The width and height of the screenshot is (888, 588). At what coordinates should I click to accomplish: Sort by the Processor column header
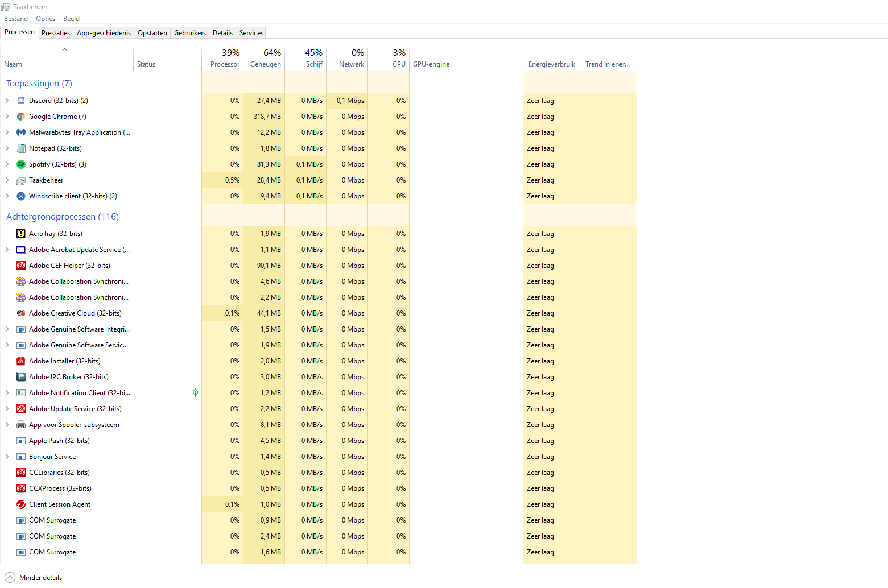point(222,59)
